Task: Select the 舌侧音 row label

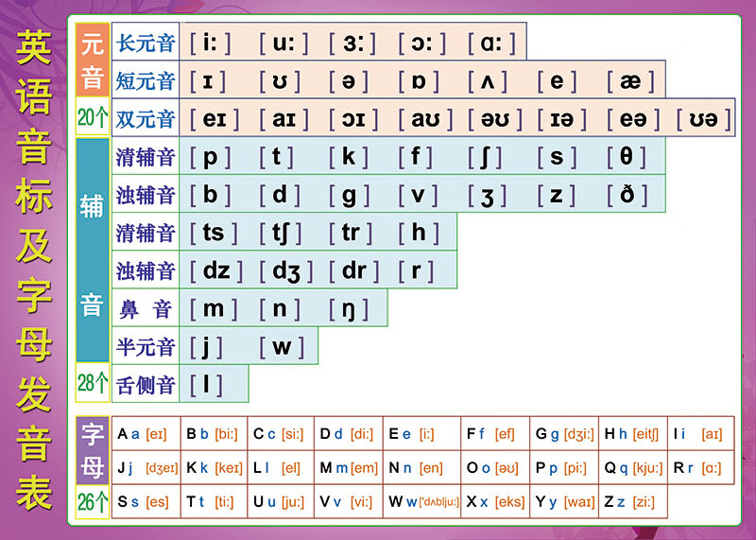Action: [x=146, y=384]
